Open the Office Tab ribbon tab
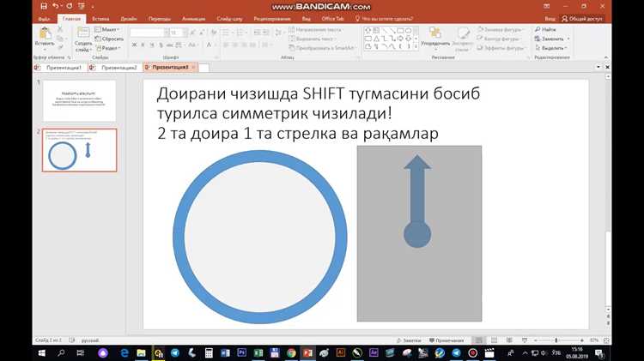Viewport: 644px width, 361px height. (x=332, y=19)
